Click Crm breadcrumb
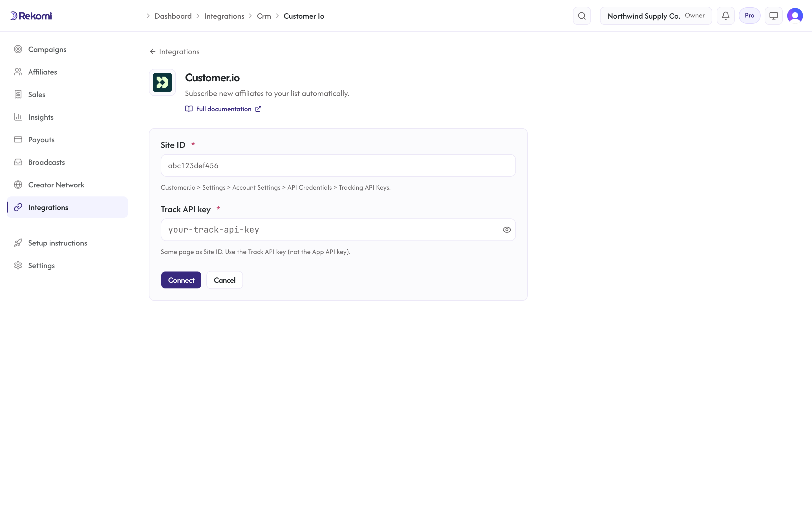This screenshot has width=812, height=508. click(x=264, y=16)
